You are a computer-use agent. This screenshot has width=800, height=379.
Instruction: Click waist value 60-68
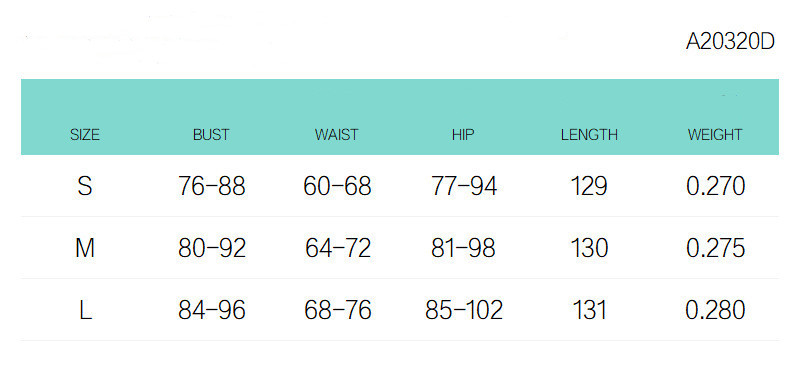click(x=337, y=186)
